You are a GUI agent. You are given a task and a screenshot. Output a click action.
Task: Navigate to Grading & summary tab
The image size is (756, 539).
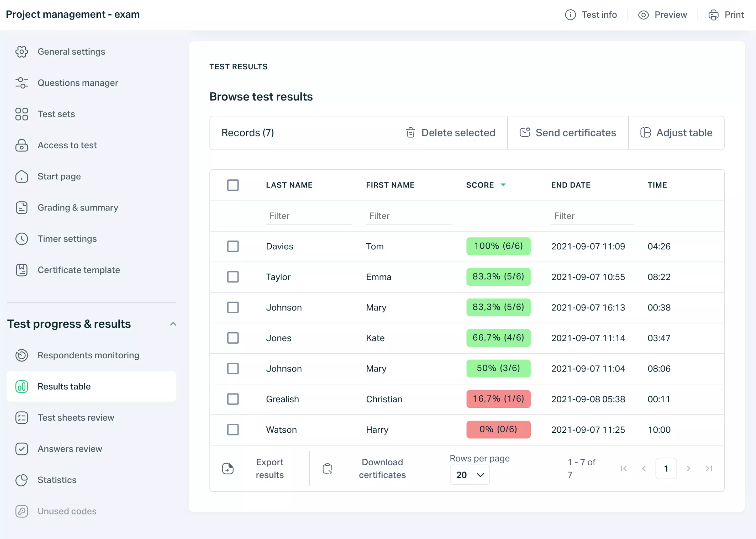pos(78,207)
